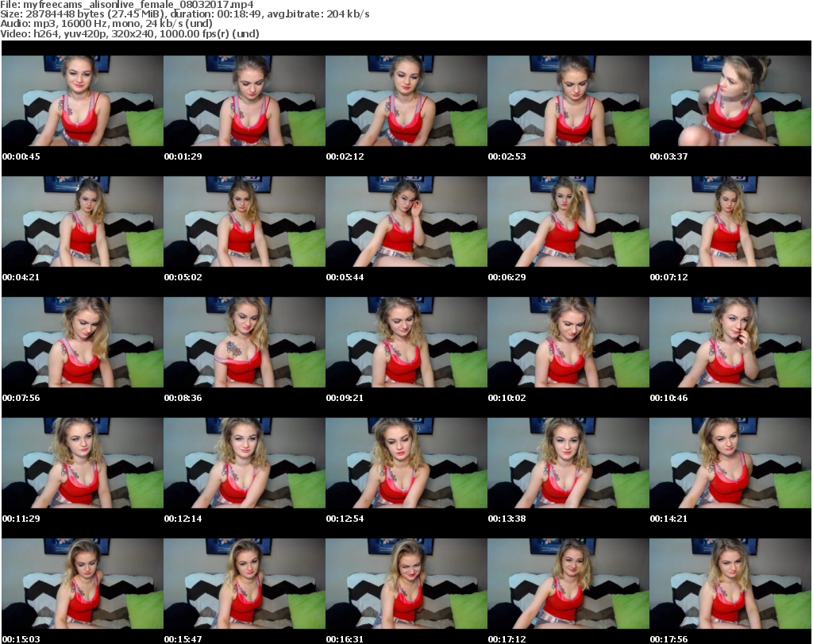
Task: Select the thumbnail timestamped 00:00:45
Action: 83,101
